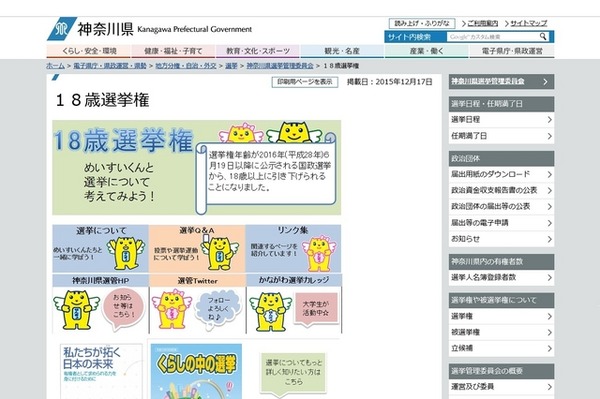Follow the ホーム breadcrumb link
600x399 pixels.
55,66
